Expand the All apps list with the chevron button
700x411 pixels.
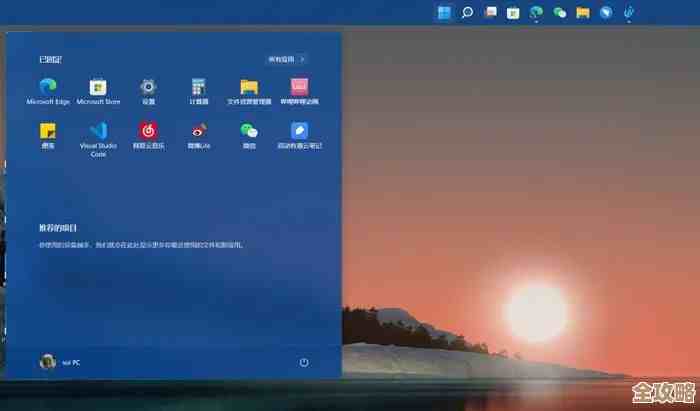pyautogui.click(x=287, y=59)
